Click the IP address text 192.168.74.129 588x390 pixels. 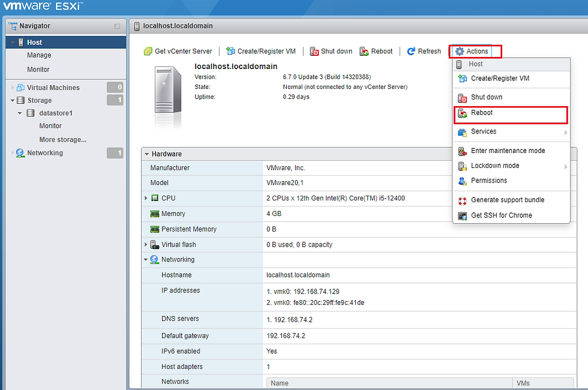click(x=317, y=292)
